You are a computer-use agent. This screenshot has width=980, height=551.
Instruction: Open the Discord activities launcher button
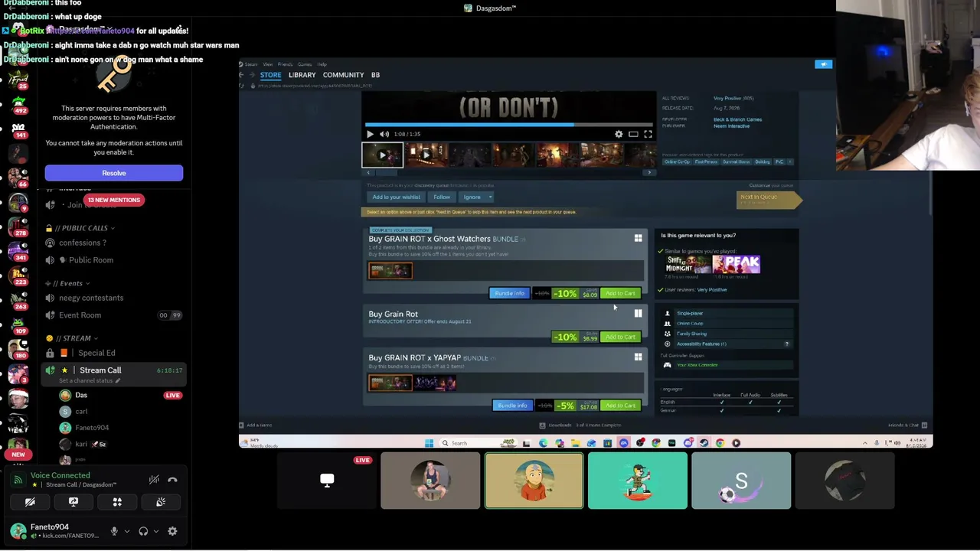point(117,502)
